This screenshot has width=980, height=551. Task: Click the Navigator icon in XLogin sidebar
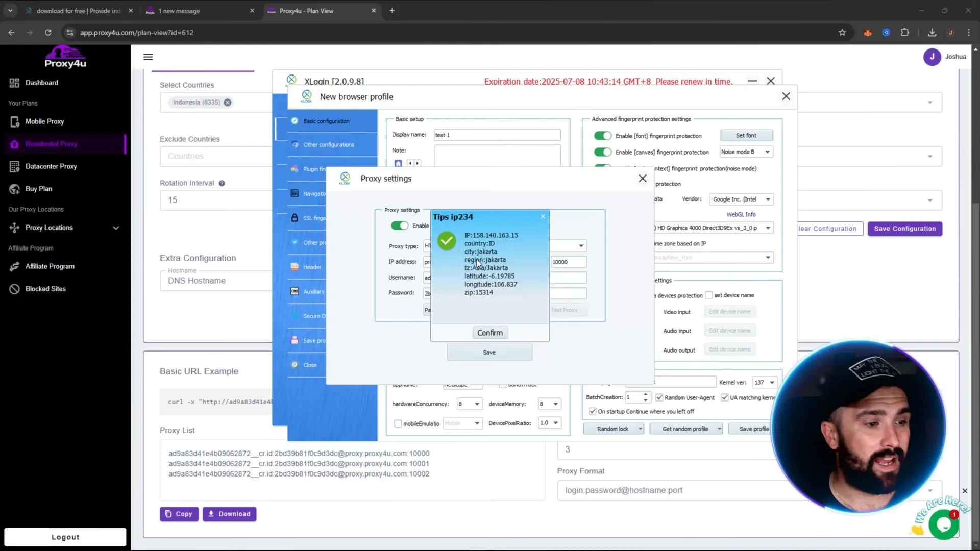(x=295, y=193)
